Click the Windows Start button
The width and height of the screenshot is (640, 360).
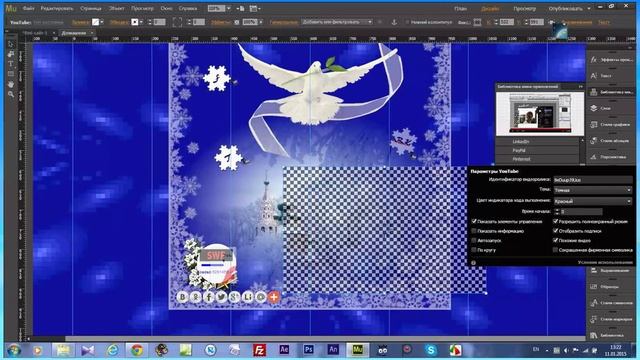[x=14, y=350]
